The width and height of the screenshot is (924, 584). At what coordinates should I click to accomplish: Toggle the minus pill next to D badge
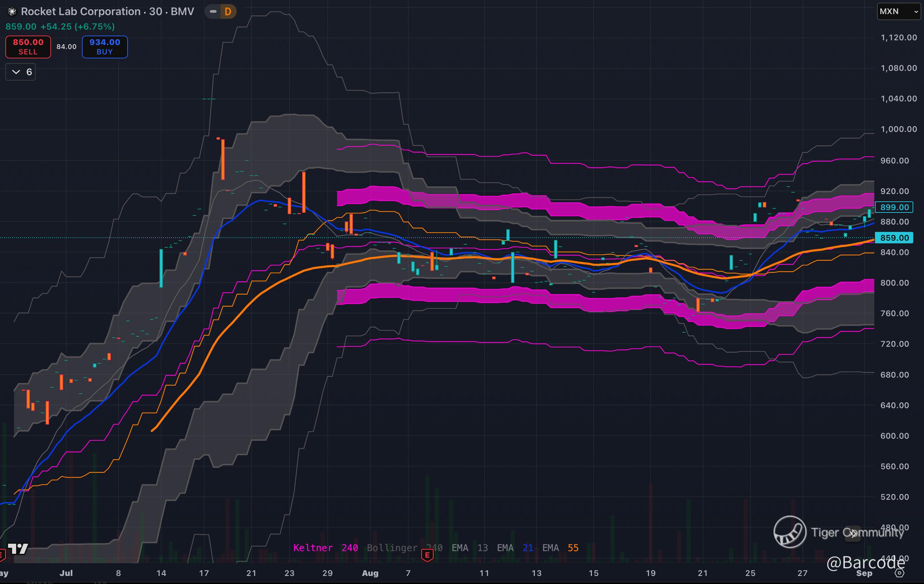pos(213,12)
